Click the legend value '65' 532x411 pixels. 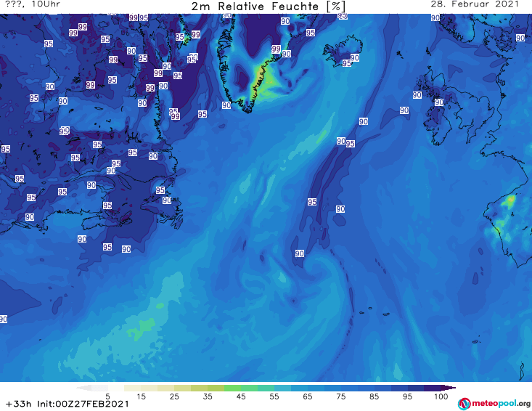(307, 396)
